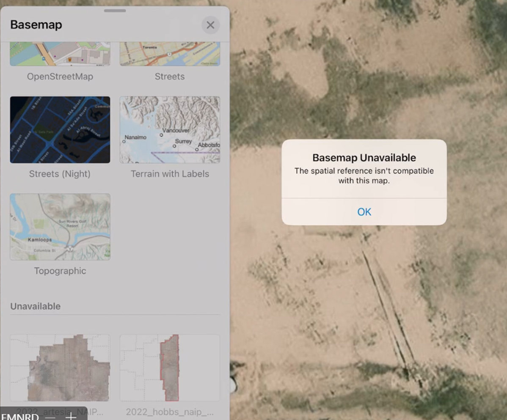This screenshot has height=420, width=507.
Task: Tap the Streets (Night) caption label
Action: pyautogui.click(x=60, y=173)
